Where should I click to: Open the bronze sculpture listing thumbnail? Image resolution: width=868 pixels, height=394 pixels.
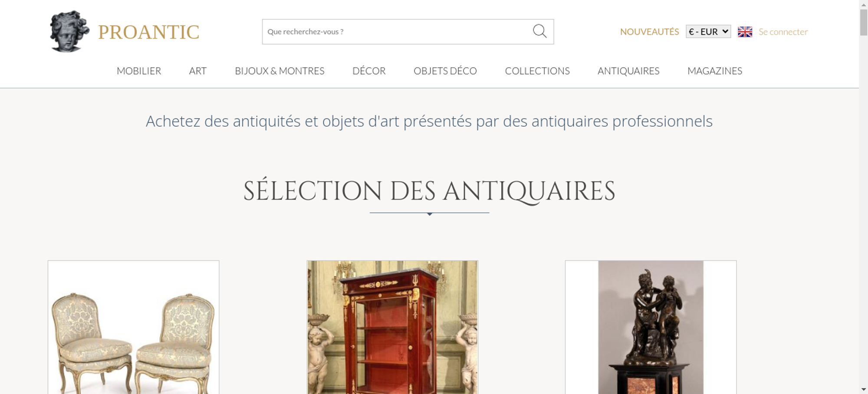(x=651, y=327)
